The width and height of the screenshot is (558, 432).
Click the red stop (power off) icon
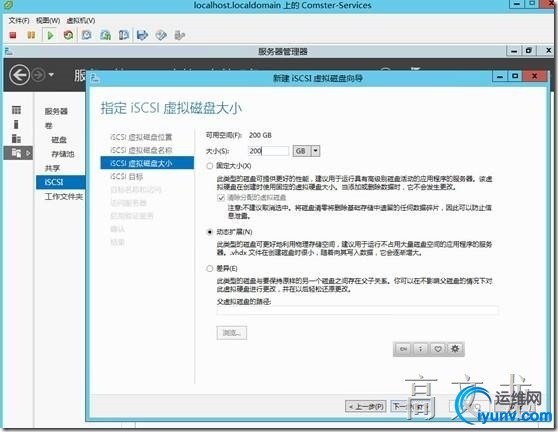[x=13, y=35]
